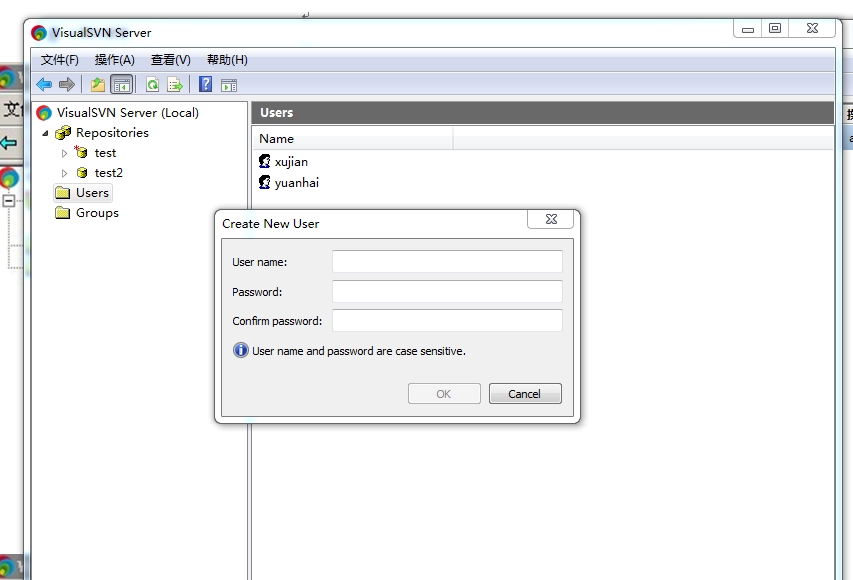Open the 操作(A) menu

tap(115, 60)
